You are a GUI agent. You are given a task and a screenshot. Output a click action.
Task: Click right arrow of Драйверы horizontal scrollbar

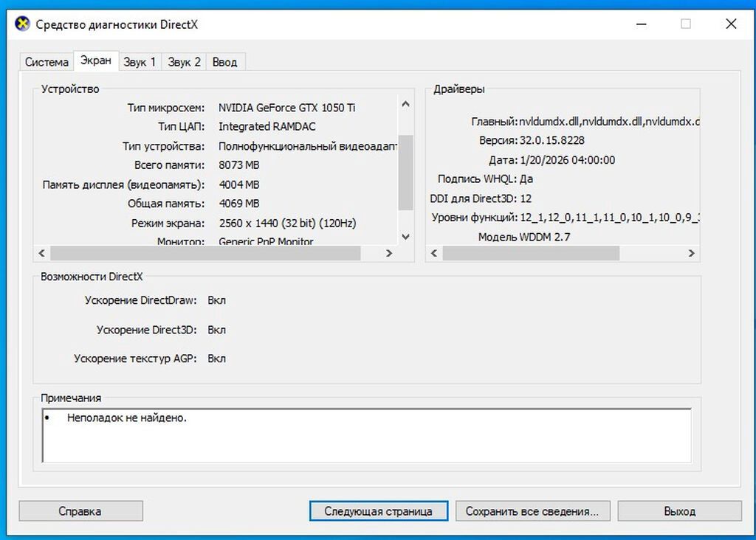[691, 253]
